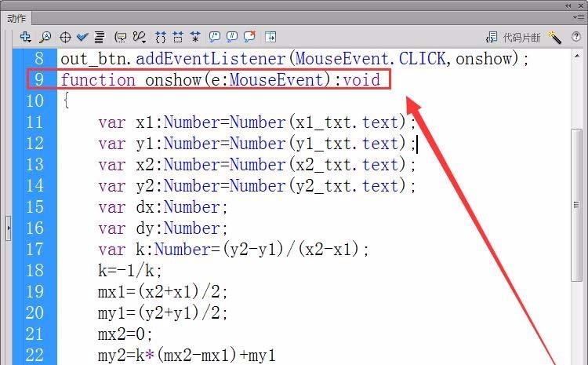Screen dimensions: 588x365
Task: Click line number 17 in the gutter
Action: pos(34,249)
